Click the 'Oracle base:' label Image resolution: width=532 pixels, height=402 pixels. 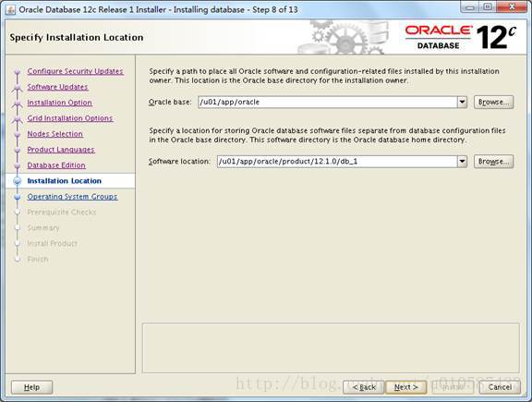[170, 103]
